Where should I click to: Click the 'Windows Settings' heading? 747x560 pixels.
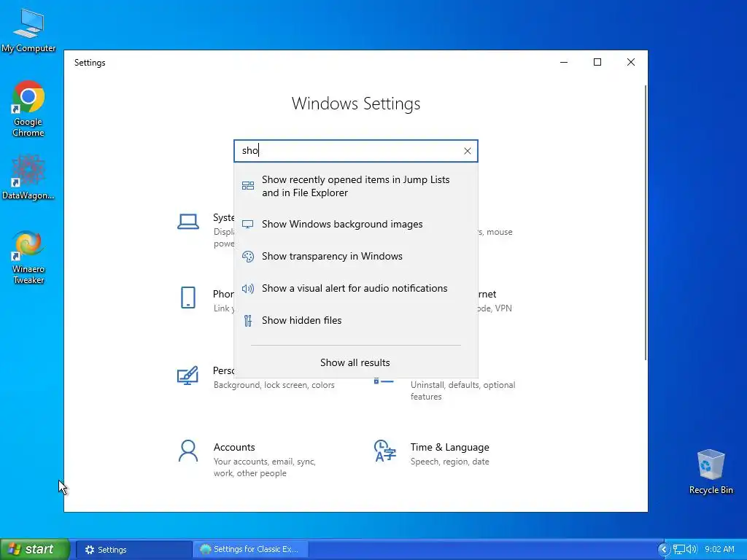coord(356,104)
